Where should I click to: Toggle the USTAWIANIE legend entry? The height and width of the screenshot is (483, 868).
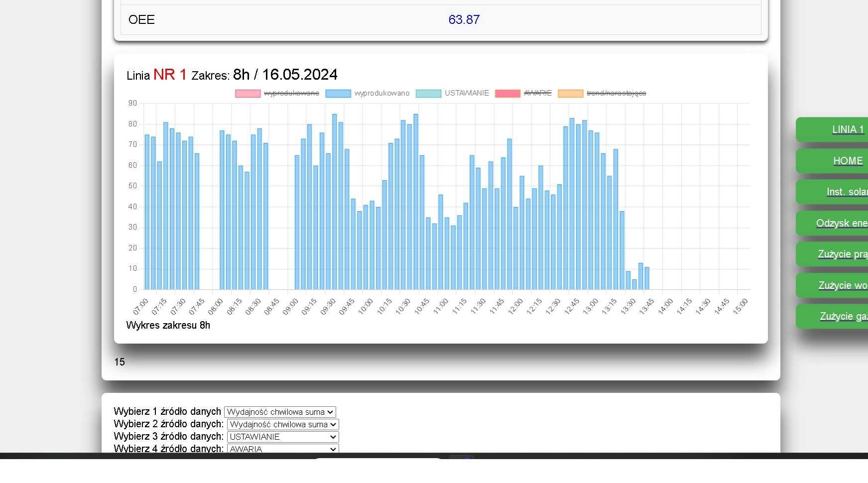click(452, 93)
